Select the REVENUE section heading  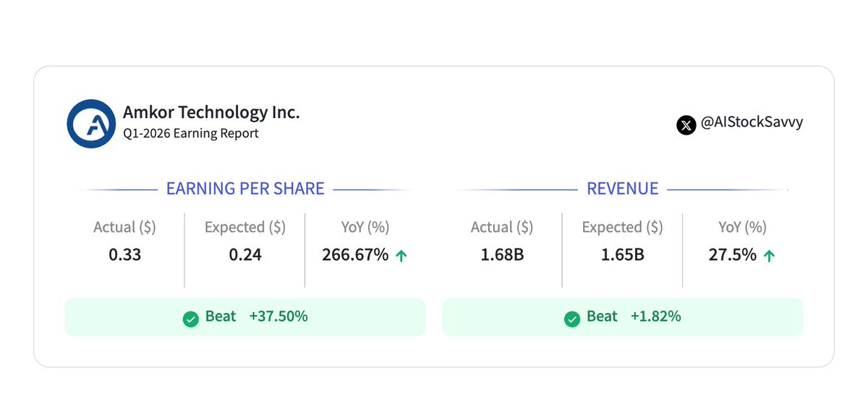[x=623, y=189]
